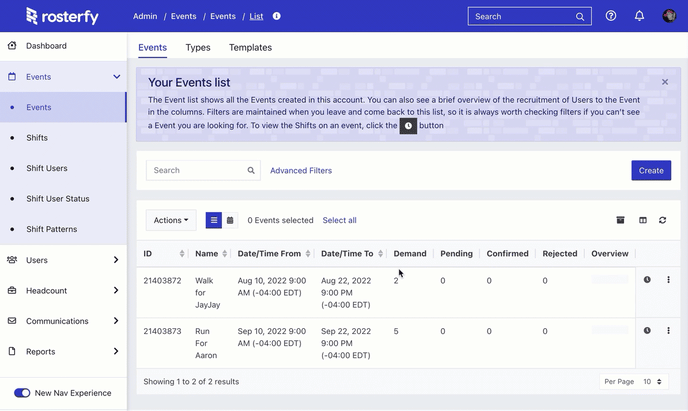Click the events search magnifier icon
This screenshot has width=688, height=411.
point(251,170)
